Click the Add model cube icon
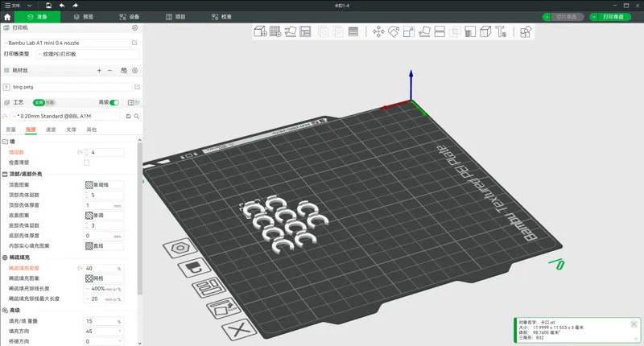 260,31
